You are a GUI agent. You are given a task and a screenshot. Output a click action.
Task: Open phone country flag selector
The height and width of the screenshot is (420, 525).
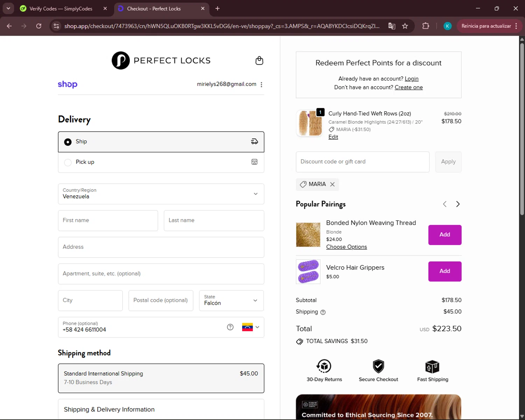click(x=251, y=327)
